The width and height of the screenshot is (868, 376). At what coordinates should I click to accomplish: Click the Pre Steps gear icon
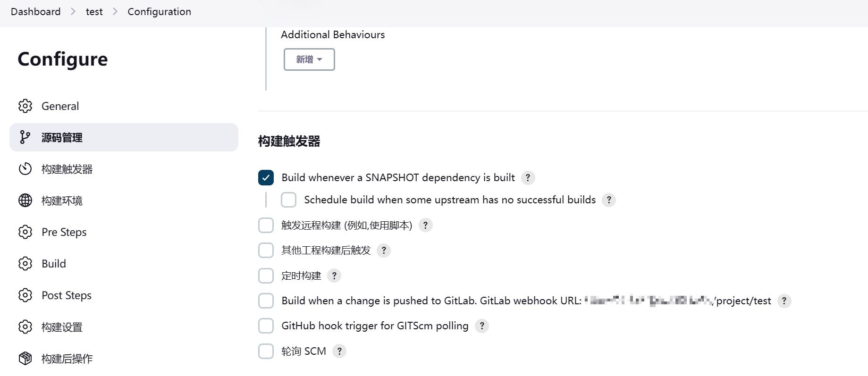(25, 232)
